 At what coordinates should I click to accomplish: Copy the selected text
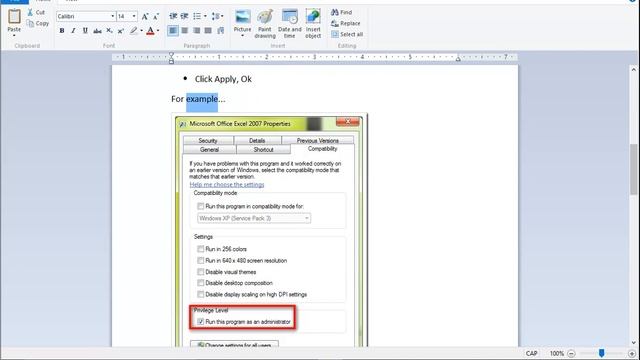click(38, 23)
